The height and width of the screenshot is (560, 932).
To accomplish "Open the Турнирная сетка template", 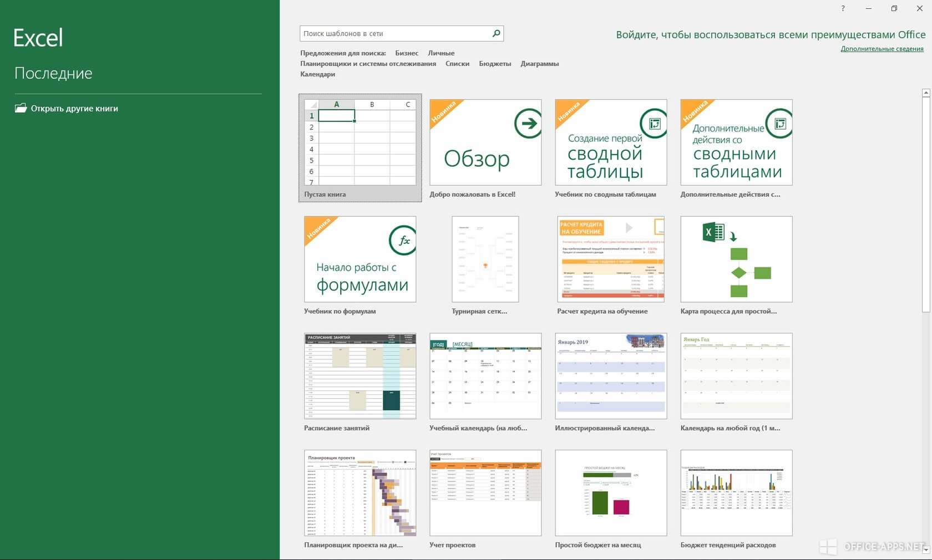I will click(x=485, y=259).
